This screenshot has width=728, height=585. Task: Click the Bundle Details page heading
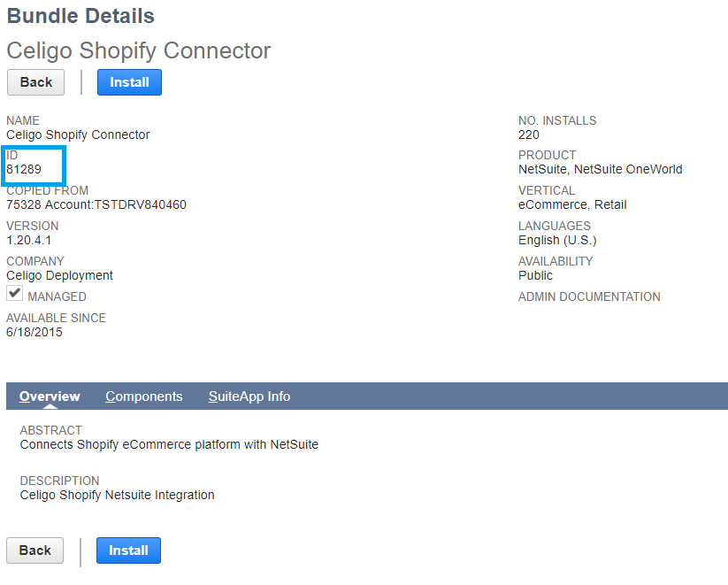(80, 16)
